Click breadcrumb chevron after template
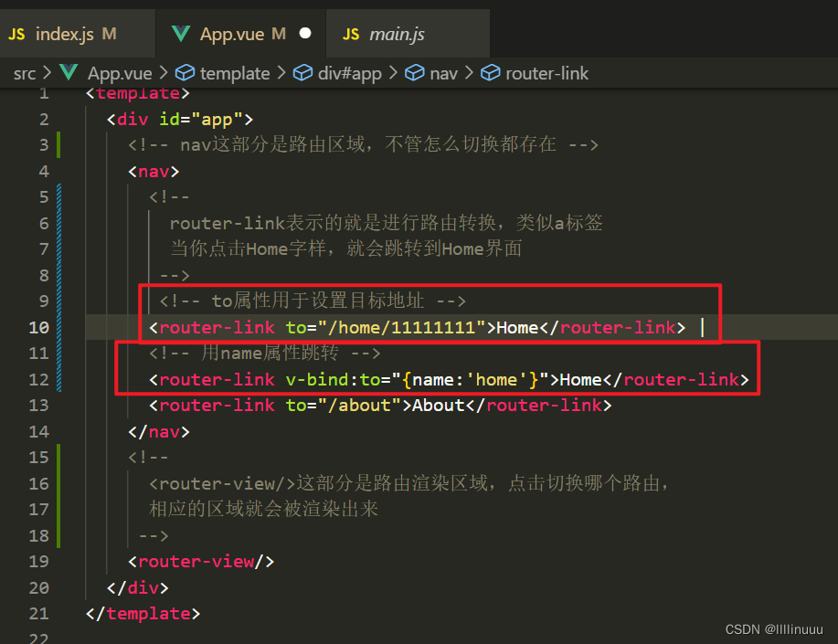Image resolution: width=838 pixels, height=644 pixels. tap(281, 72)
